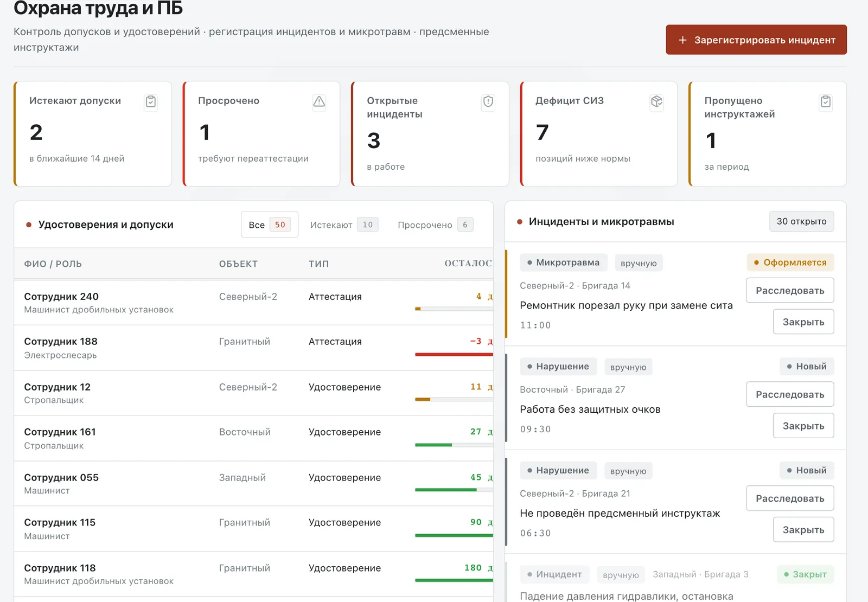This screenshot has width=868, height=602.
Task: Open the Сотрудник 115 row
Action: click(x=253, y=529)
